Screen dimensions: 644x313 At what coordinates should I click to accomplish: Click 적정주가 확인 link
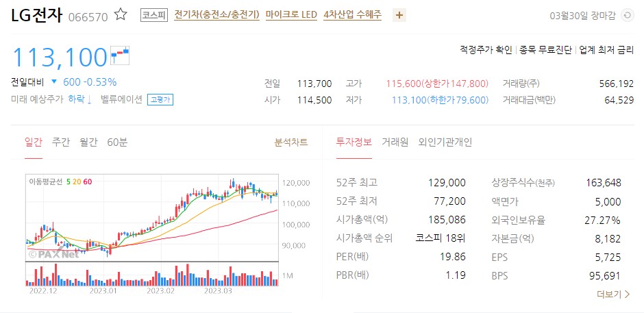(486, 50)
